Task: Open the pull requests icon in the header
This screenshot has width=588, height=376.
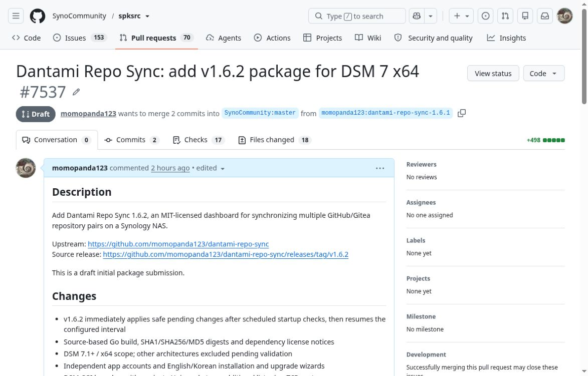Action: pyautogui.click(x=505, y=16)
